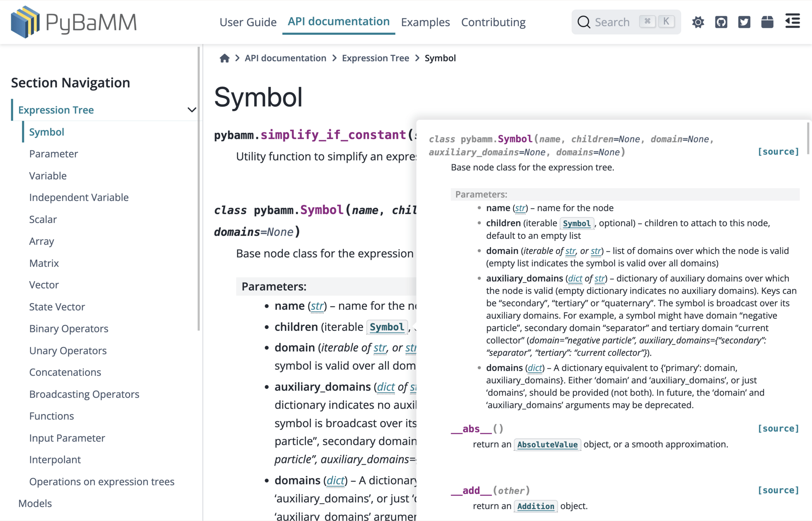
Task: Toggle the light/dark theme switcher
Action: pos(698,22)
